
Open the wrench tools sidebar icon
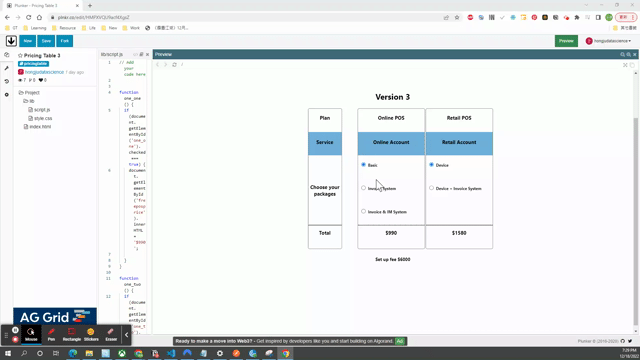coord(7,68)
